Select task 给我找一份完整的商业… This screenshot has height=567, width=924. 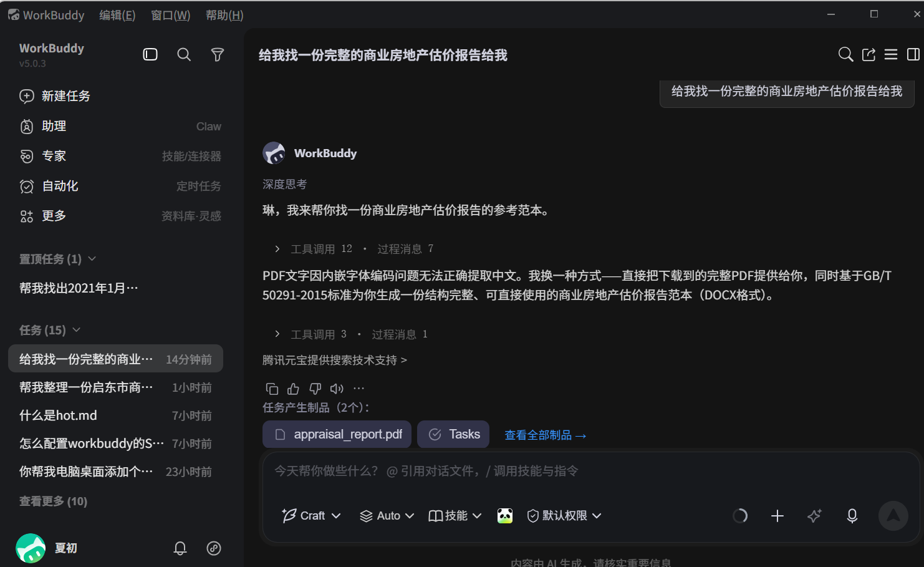click(x=115, y=359)
